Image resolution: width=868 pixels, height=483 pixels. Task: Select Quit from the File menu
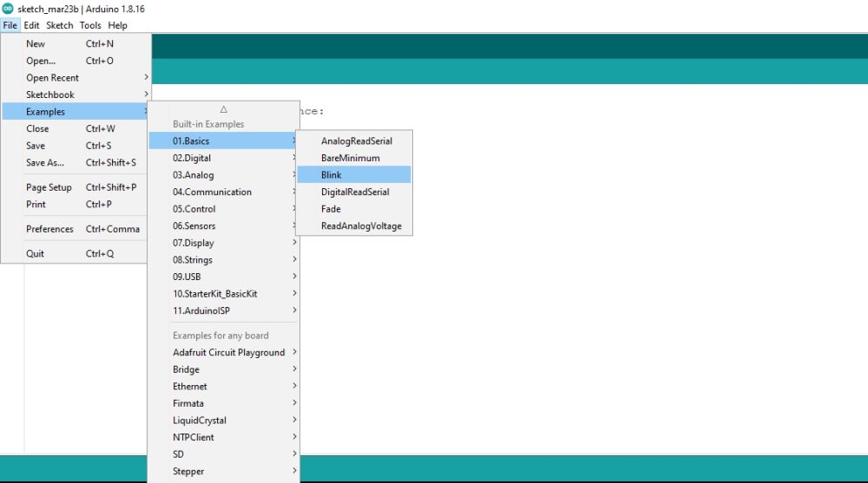pyautogui.click(x=35, y=254)
